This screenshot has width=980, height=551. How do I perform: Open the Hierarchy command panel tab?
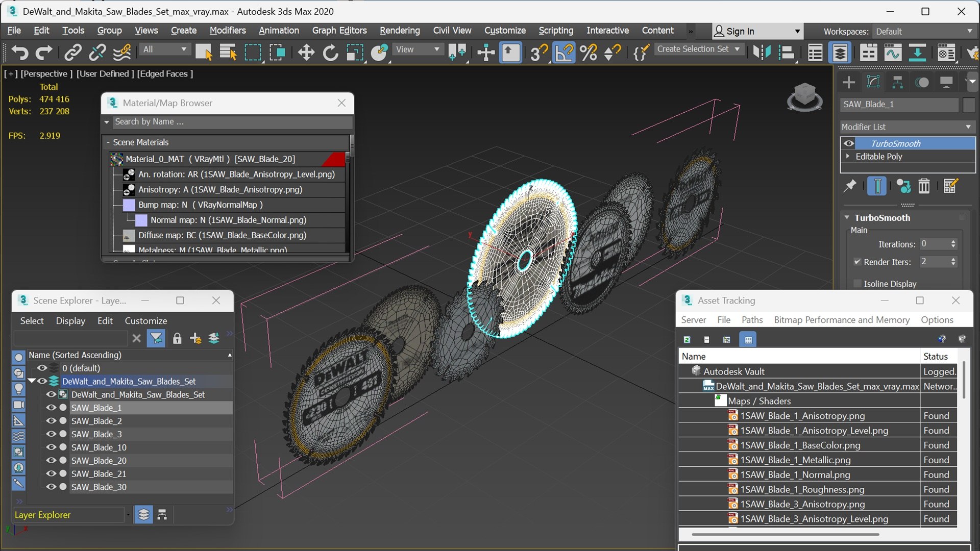click(x=897, y=82)
